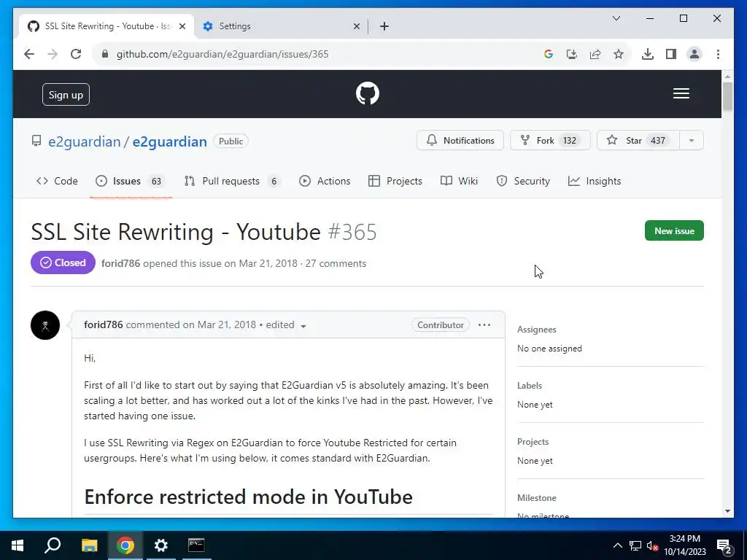This screenshot has height=560, width=747.
Task: Open the Wiki tab
Action: (460, 181)
